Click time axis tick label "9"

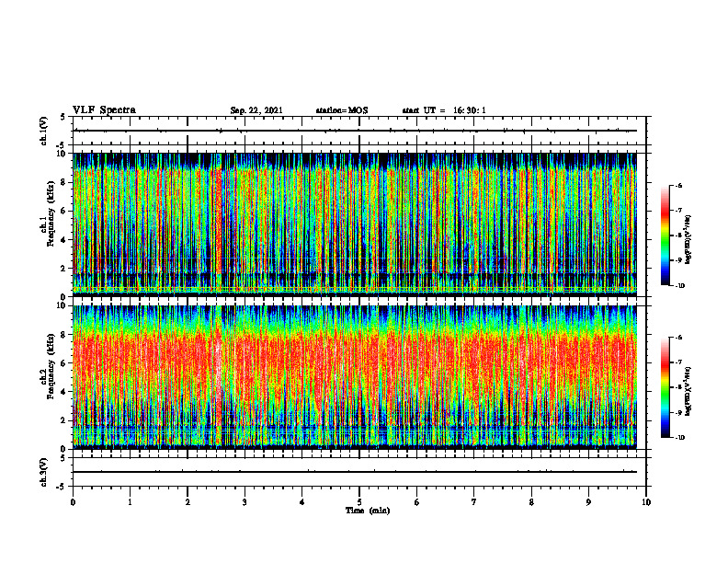point(589,502)
